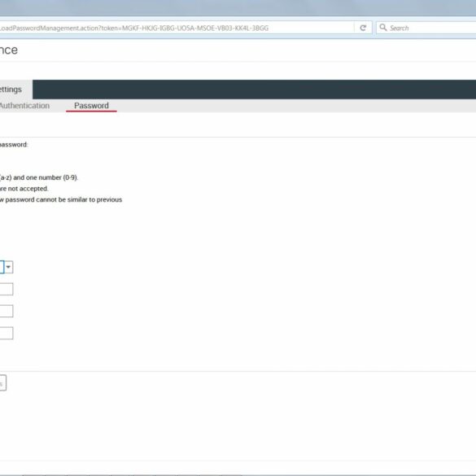
Task: Click the first text field below the dropdown
Action: tap(7, 289)
